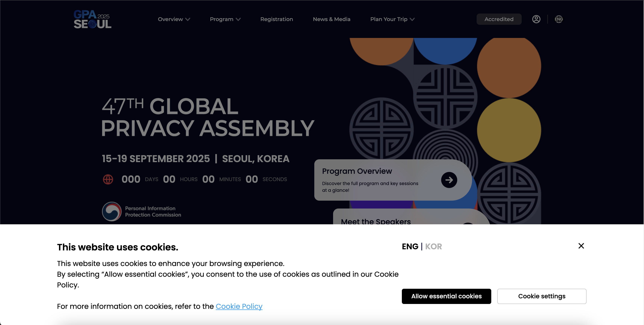
Task: Click Allow essential cookies
Action: (x=446, y=296)
